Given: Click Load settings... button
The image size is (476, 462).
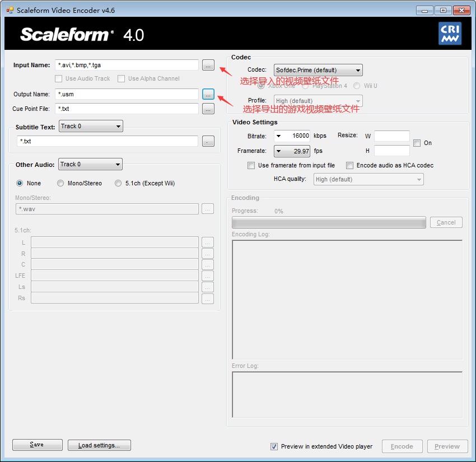Looking at the screenshot, I should tap(99, 445).
